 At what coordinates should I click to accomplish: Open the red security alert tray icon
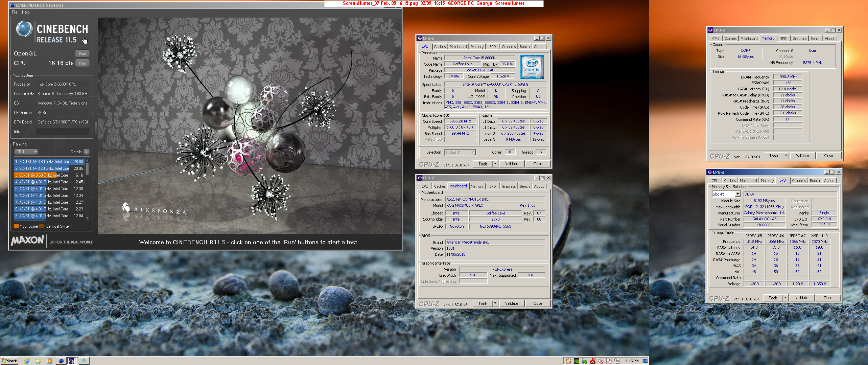click(x=593, y=361)
